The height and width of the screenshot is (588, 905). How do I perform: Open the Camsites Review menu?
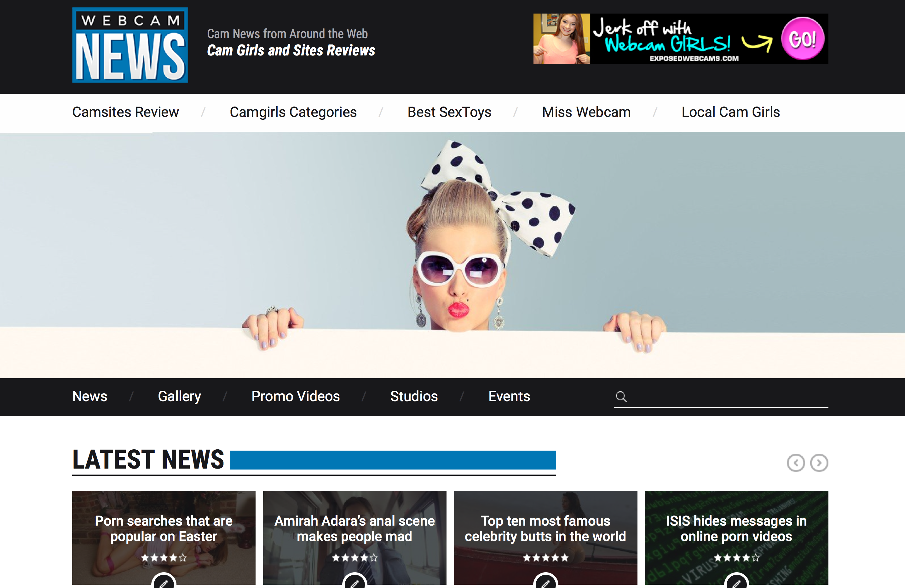125,112
